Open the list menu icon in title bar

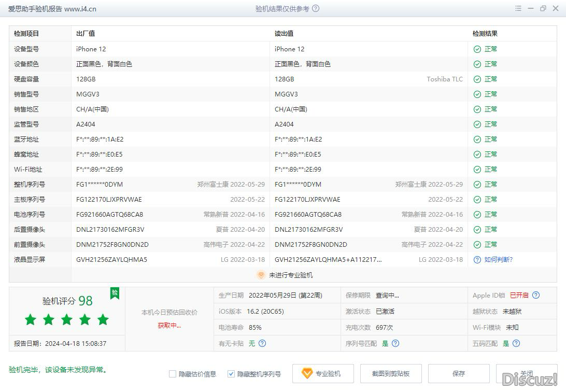pyautogui.click(x=518, y=9)
